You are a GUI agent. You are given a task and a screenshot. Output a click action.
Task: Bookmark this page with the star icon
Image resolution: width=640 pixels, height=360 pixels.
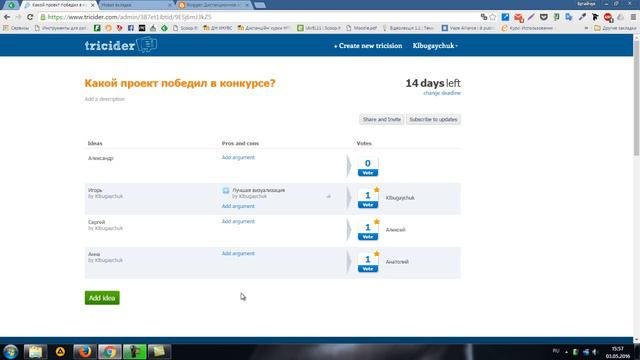click(x=493, y=17)
